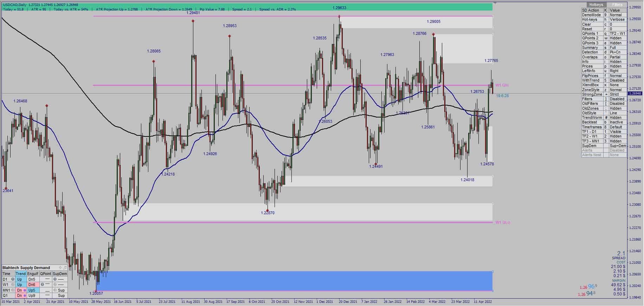Toggle the TrendWorm Hidden value
644x306 pixels.
(x=618, y=117)
